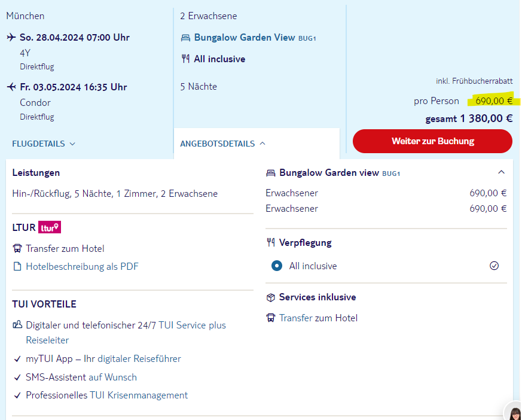Collapse the ANGEBOTSDETAILS section
Screen dimensions: 522x420
pos(219,144)
